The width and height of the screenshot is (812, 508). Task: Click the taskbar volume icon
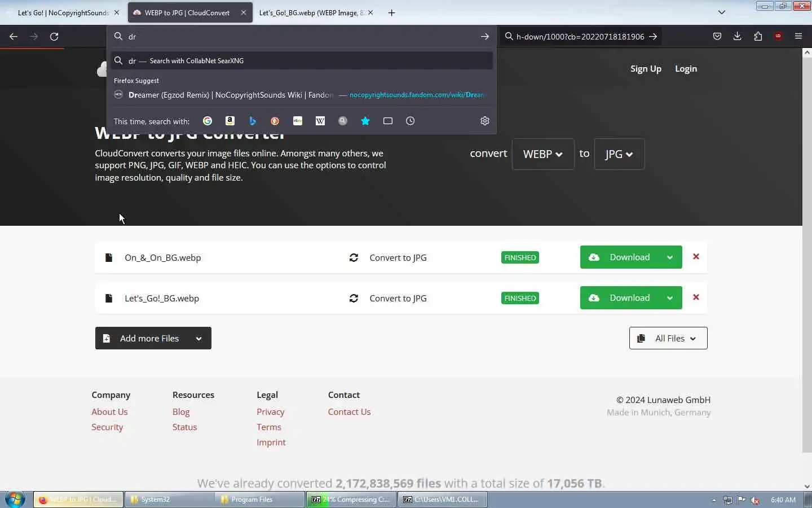point(756,500)
